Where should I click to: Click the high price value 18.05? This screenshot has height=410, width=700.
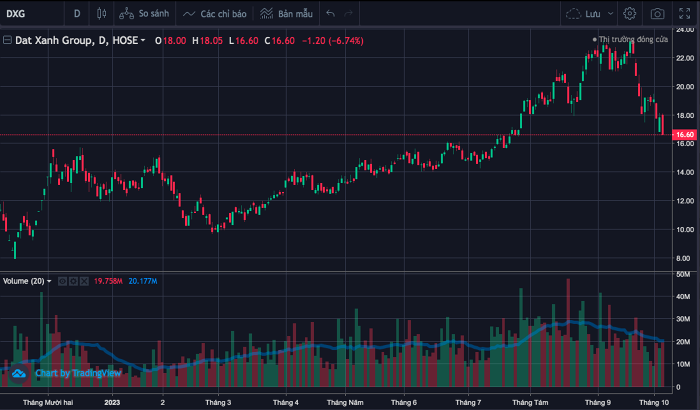[211, 41]
